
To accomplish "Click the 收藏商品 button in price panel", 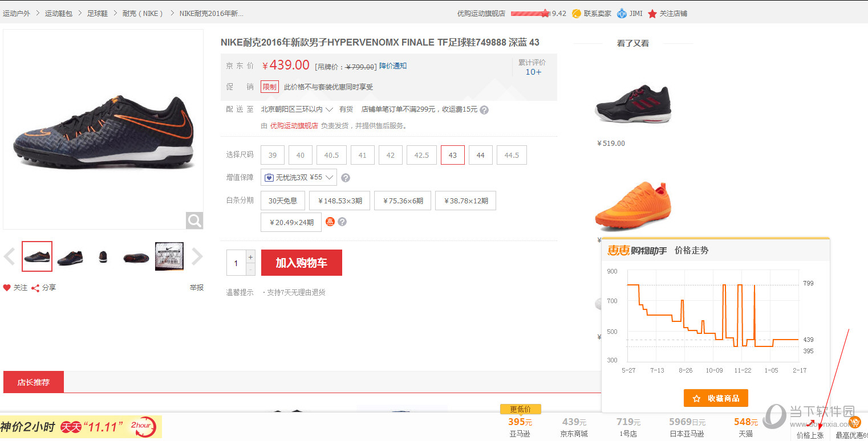I will coord(716,398).
